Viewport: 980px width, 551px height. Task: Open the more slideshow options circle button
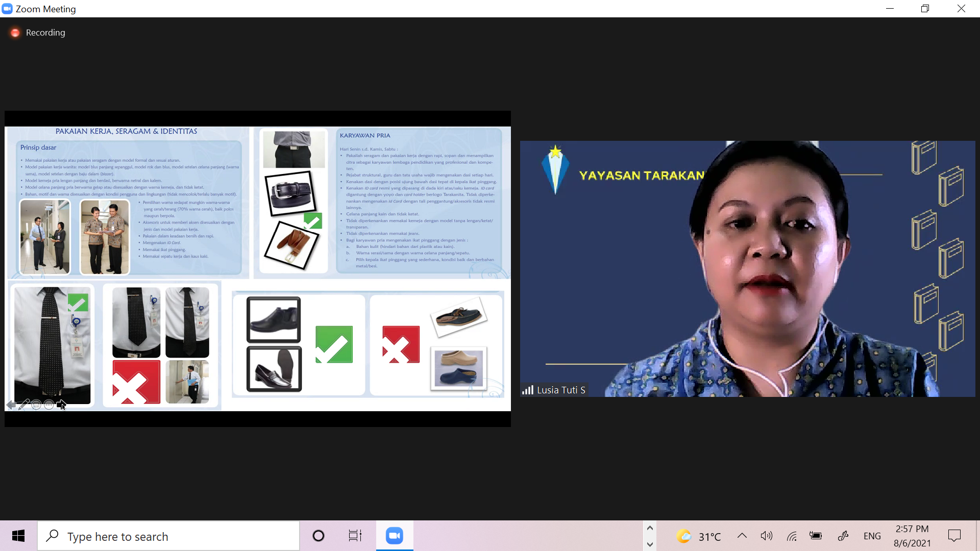tap(49, 405)
